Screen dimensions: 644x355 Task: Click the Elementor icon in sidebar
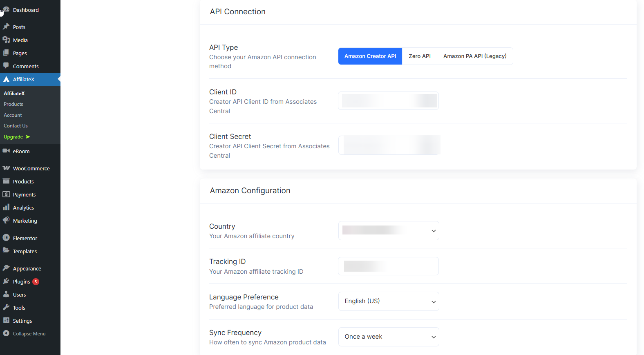6,238
